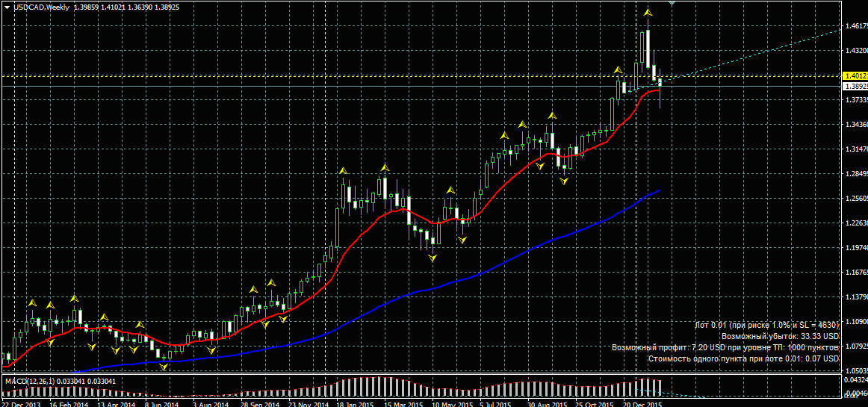Click the 'Возможный профит: 7.20 USD' line
Image resolution: width=868 pixels, height=407 pixels.
coord(726,347)
